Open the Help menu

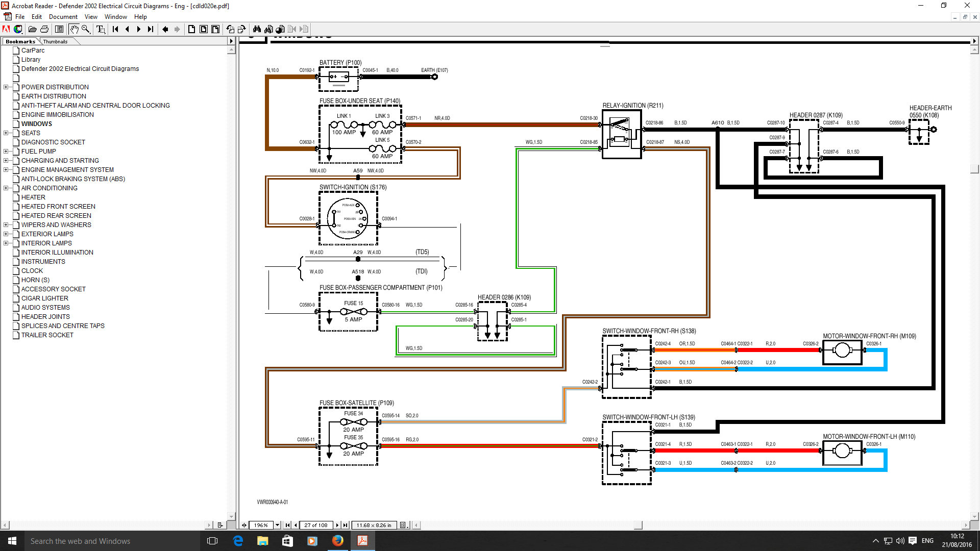click(x=140, y=17)
